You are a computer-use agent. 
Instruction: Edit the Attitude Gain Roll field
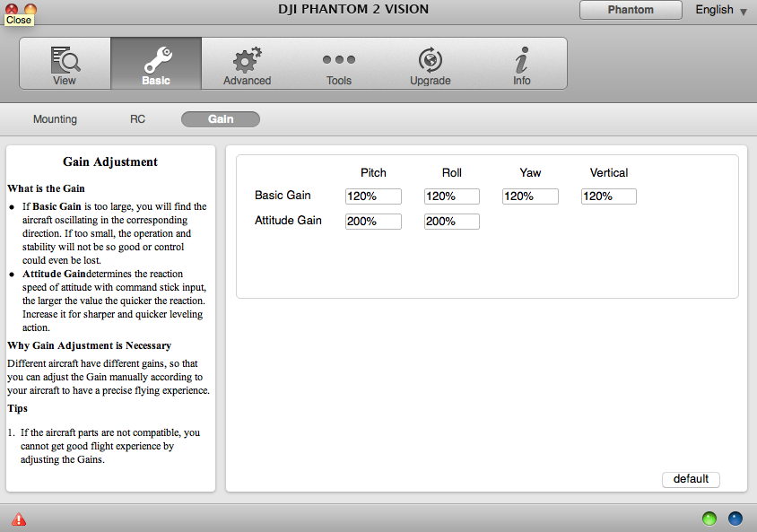coord(452,222)
